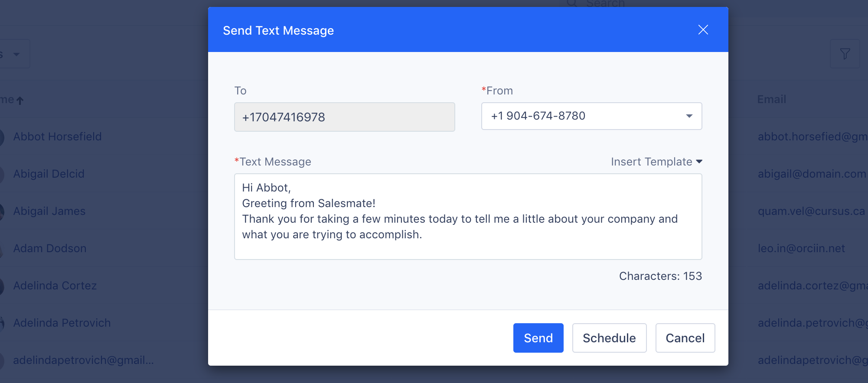Close the Send Text Message dialog

[703, 29]
